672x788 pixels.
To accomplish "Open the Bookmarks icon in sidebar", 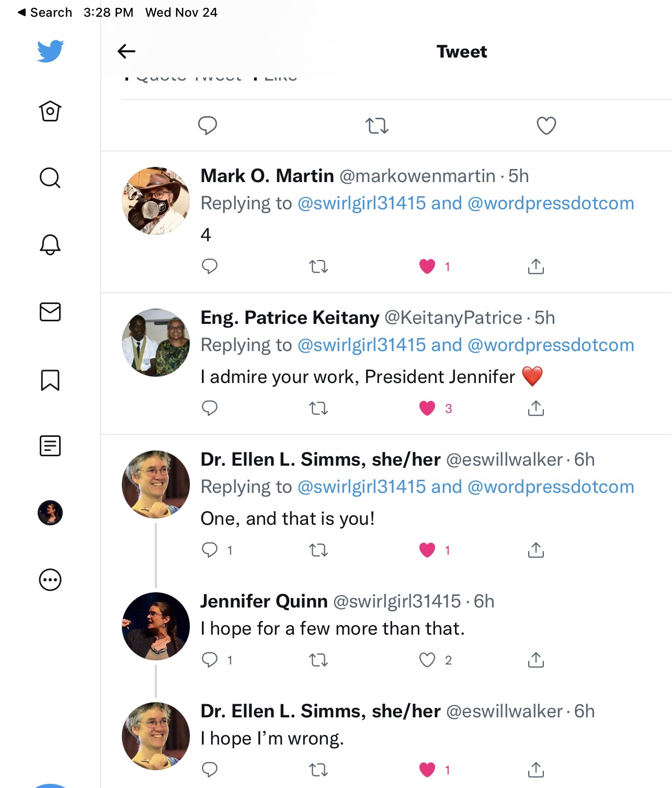I will tap(50, 380).
